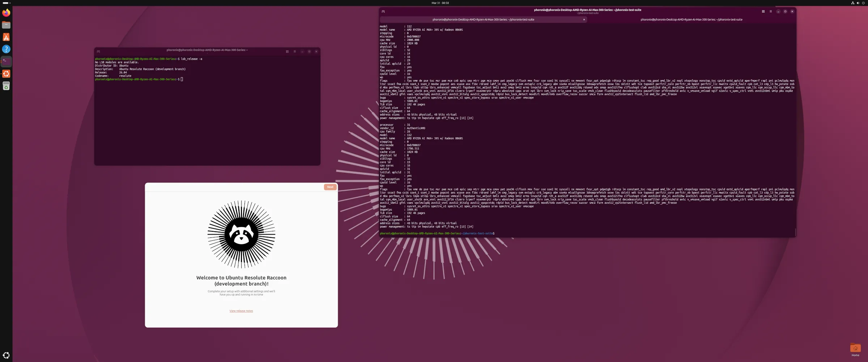Open the Files manager from the dock

[x=6, y=25]
